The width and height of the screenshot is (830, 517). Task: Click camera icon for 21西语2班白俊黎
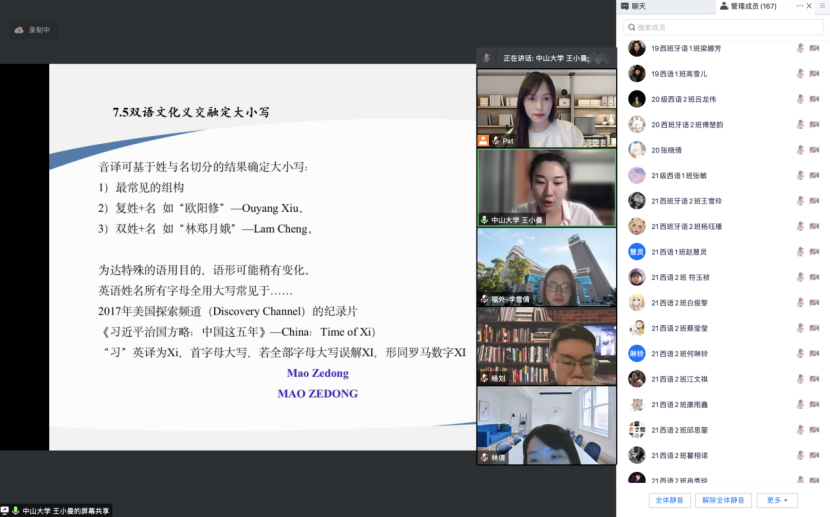pyautogui.click(x=816, y=303)
